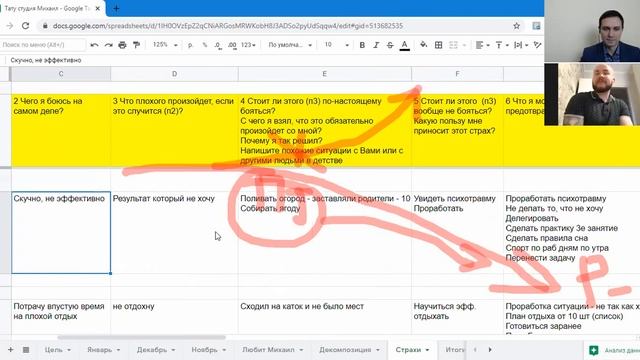This screenshot has width=640, height=360.
Task: Open text wrapping dropdown
Action: click(521, 45)
